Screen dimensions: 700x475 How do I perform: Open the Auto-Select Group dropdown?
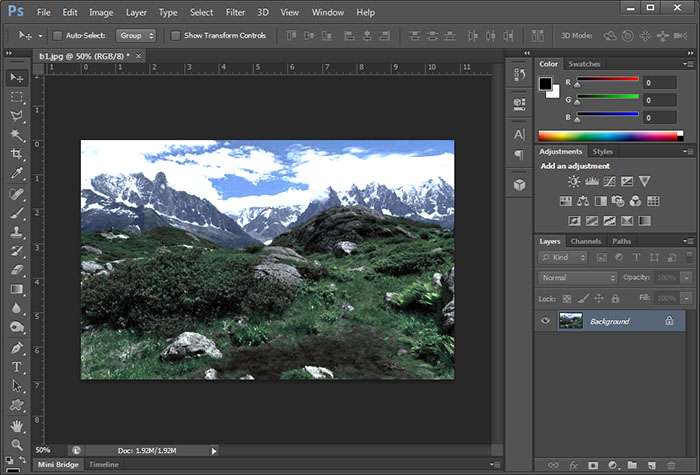click(135, 35)
